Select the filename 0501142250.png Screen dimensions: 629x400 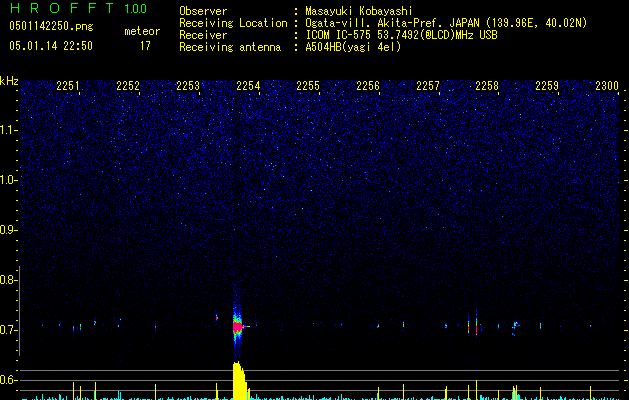pos(51,26)
